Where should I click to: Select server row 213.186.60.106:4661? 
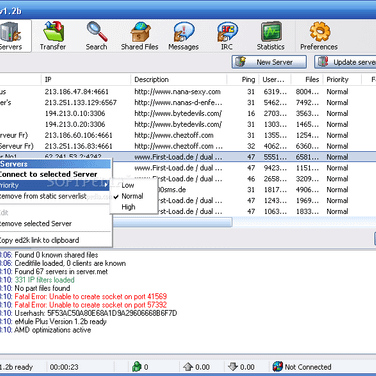click(188, 135)
